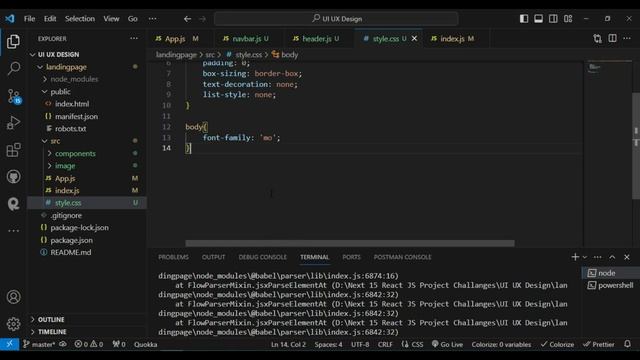Click the editor horizontal scrollbar
Screen dimensions: 640x360
pyautogui.click(x=350, y=243)
